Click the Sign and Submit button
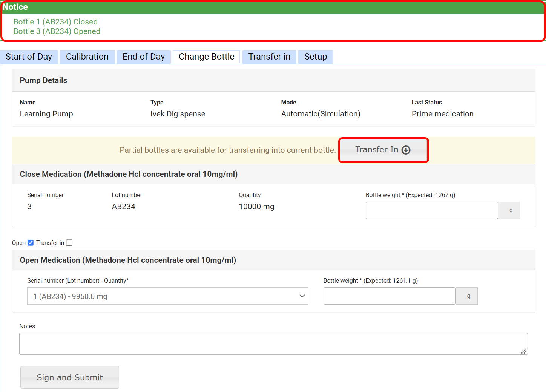The height and width of the screenshot is (392, 546). click(x=70, y=377)
